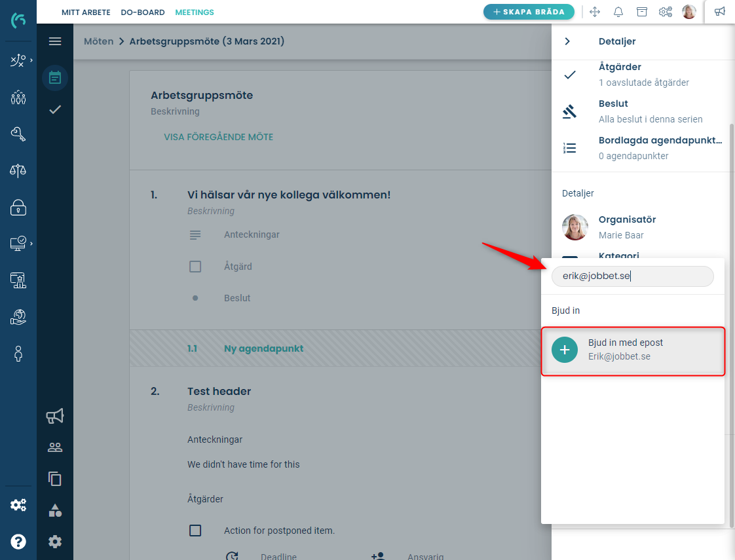This screenshot has height=560, width=735.
Task: Check the 'Action for postponed item' checkbox
Action: (195, 531)
